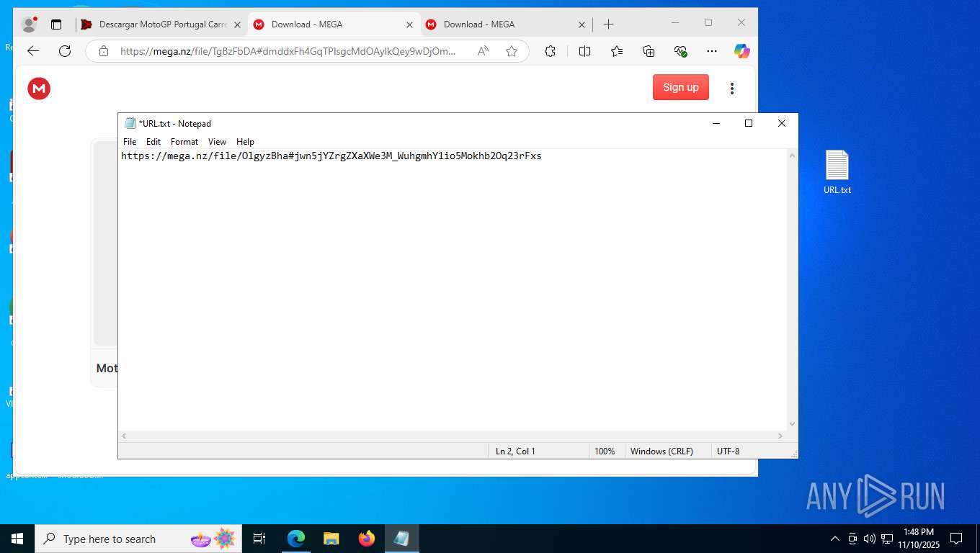980x553 pixels.
Task: Click the Notepad horizontal scrollbar left arrow
Action: tap(124, 436)
